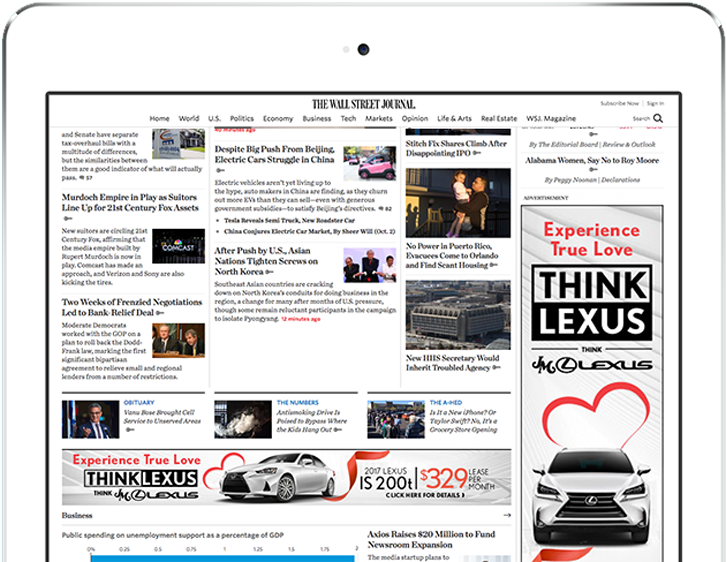Viewport: 727px width, 562px height.
Task: Open the HHS building aerial photo
Action: (458, 315)
